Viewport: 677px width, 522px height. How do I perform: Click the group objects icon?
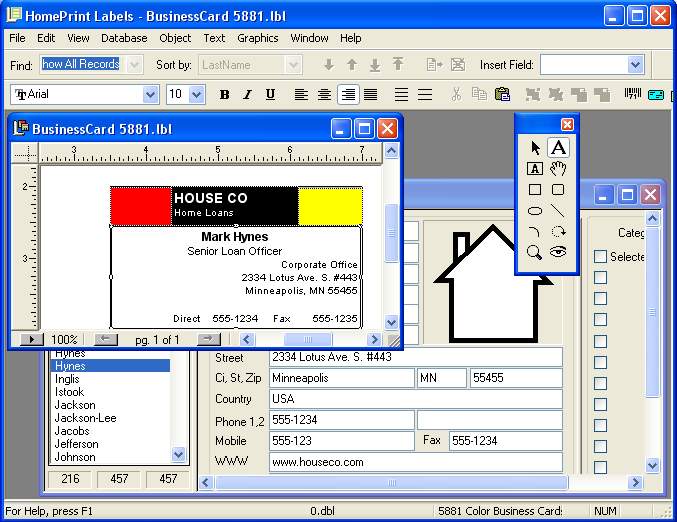(x=532, y=94)
